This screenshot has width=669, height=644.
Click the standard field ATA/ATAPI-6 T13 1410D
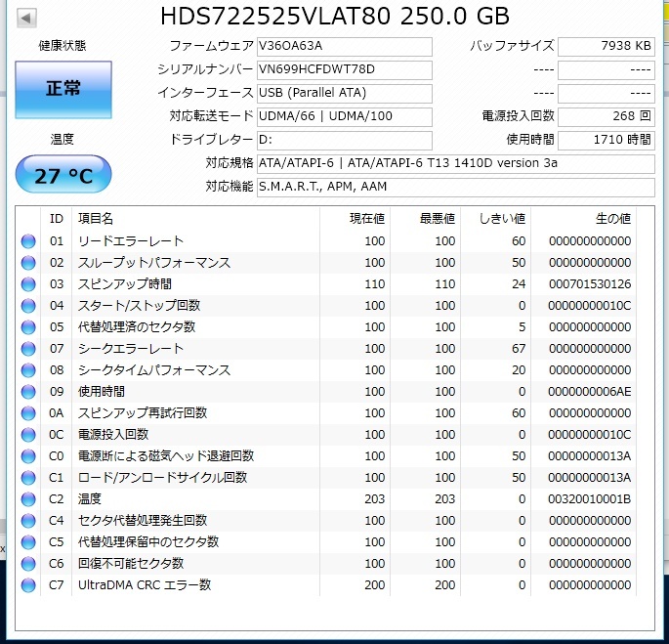[x=456, y=163]
